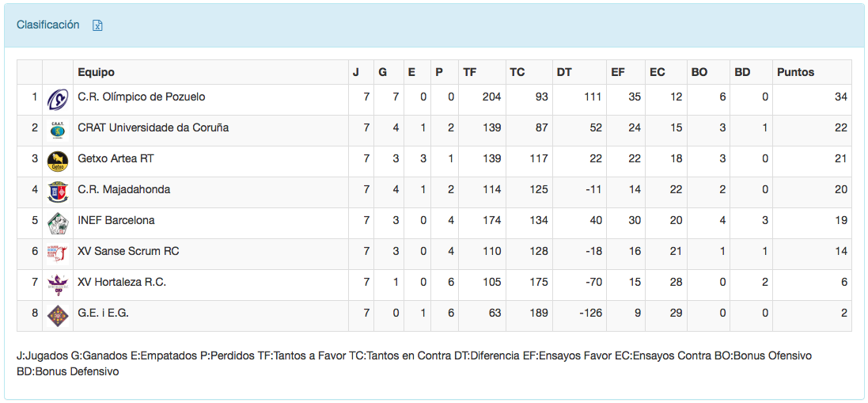This screenshot has width=868, height=403.
Task: Open the C.R. Olímpico de Pozuelo team name
Action: [x=141, y=97]
